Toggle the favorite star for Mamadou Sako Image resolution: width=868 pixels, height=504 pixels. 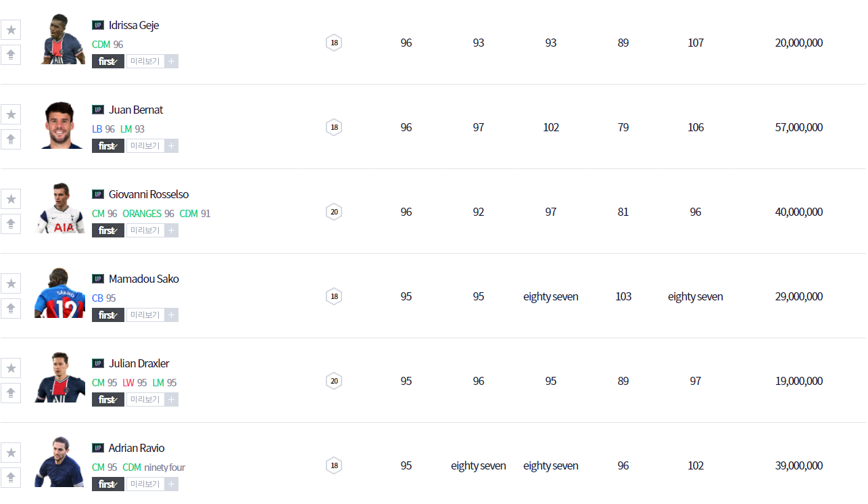click(11, 283)
